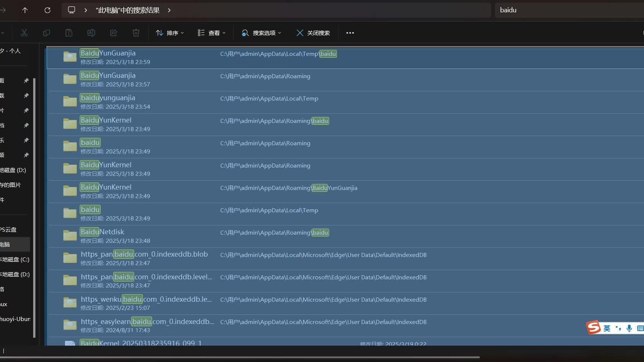The image size is (644, 362).
Task: Click date 修改日期: 2025/2/23 15:07
Action: pyautogui.click(x=116, y=308)
